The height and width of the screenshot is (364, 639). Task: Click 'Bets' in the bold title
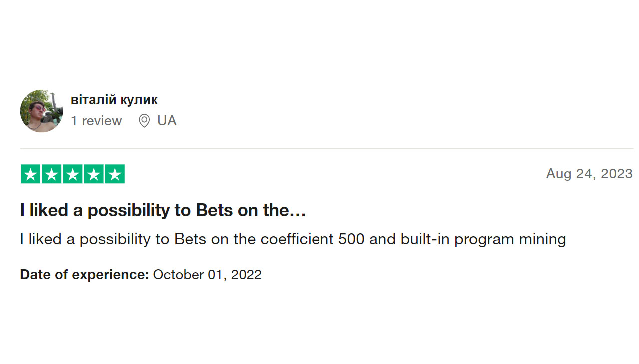pos(214,211)
